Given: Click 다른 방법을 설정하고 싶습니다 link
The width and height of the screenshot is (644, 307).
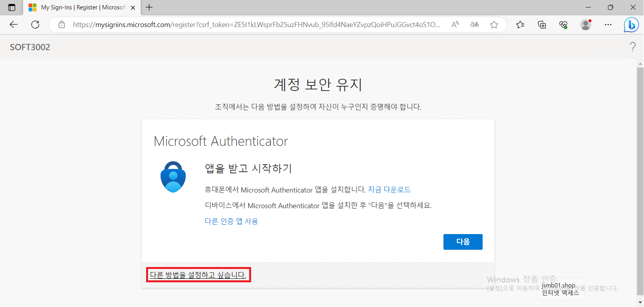Looking at the screenshot, I should pos(198,275).
